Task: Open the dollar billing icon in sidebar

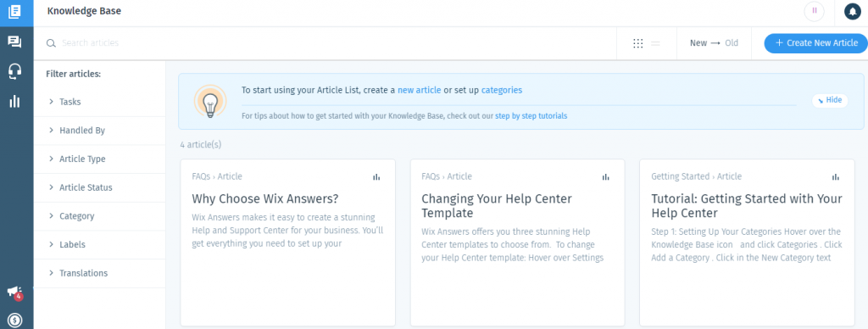Action: coord(15,321)
